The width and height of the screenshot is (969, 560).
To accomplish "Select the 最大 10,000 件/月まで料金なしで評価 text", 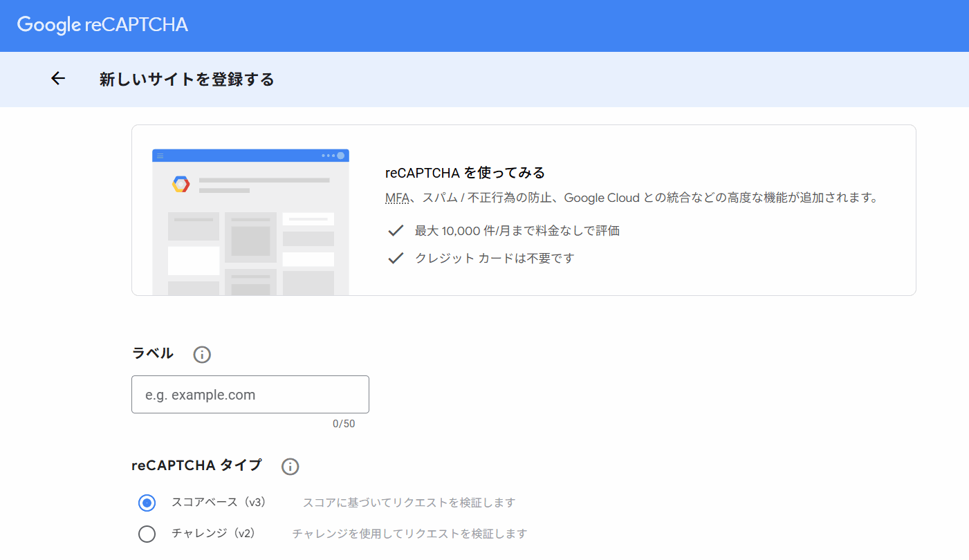I will pos(517,231).
